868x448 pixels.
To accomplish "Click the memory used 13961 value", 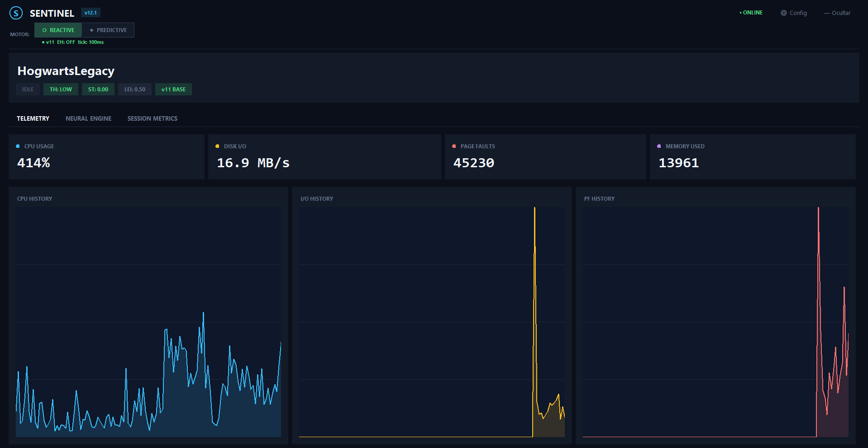I will point(678,163).
